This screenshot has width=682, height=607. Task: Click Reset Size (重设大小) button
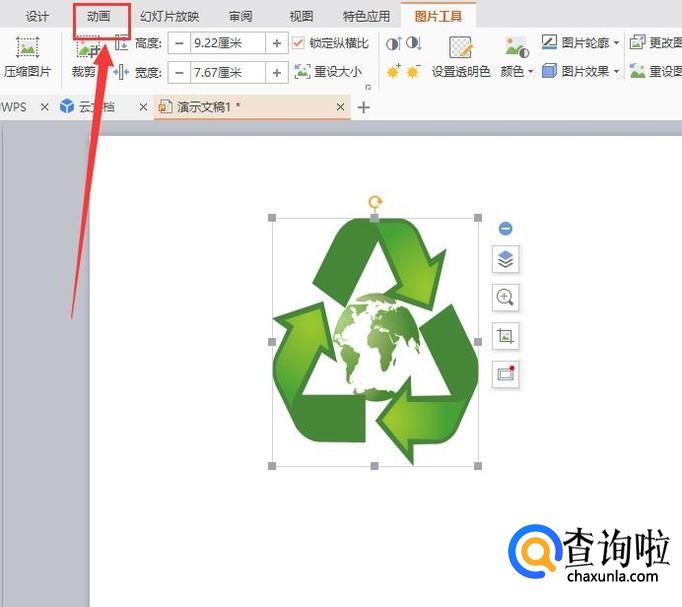tap(328, 71)
